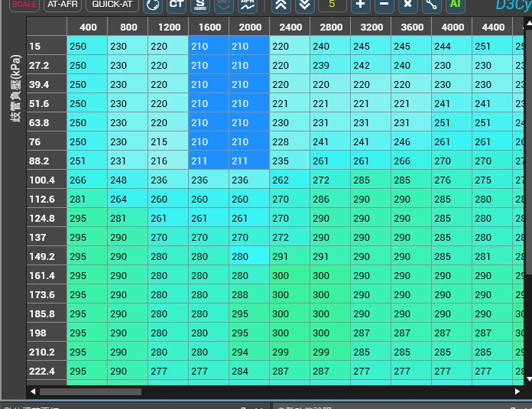This screenshot has width=532, height=409.
Task: Click the greyed-out SMT icon
Action: (x=224, y=5)
